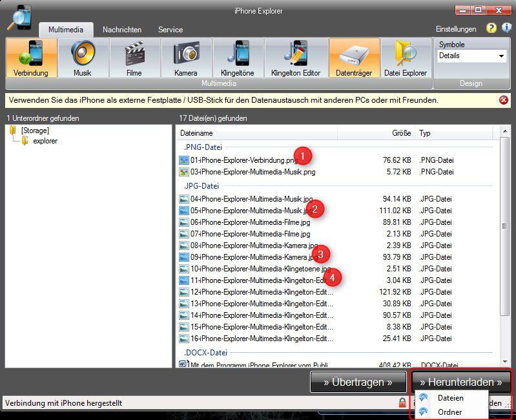The image size is (516, 420).
Task: Expand the Herunterladen download button menu
Action: 460,382
